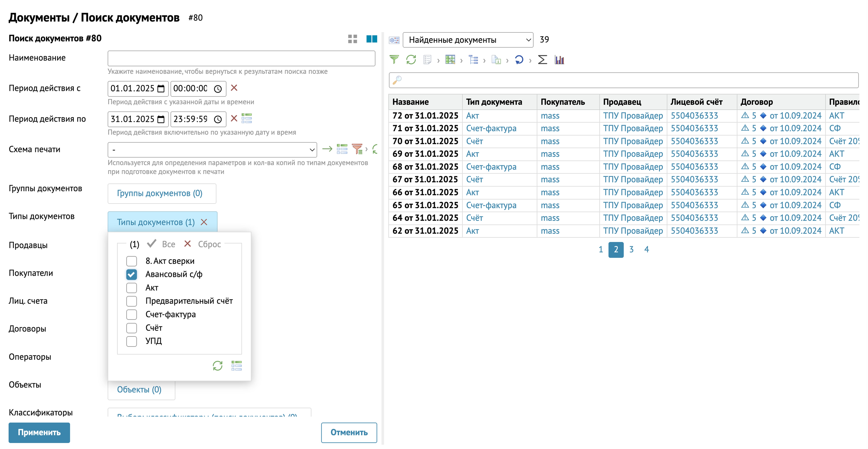Click the 'Наименование' text field
868x449 pixels.
pyautogui.click(x=241, y=58)
